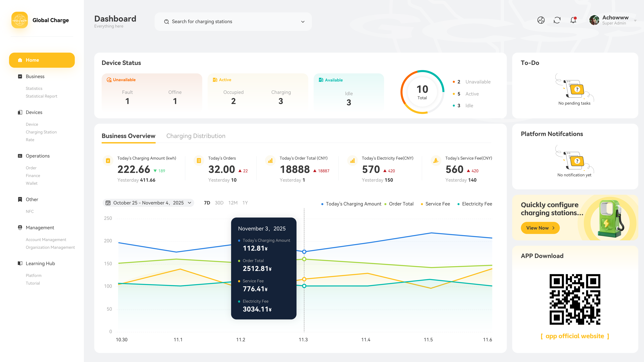Click Today's Electricity Fee icon
The width and height of the screenshot is (644, 362).
353,161
